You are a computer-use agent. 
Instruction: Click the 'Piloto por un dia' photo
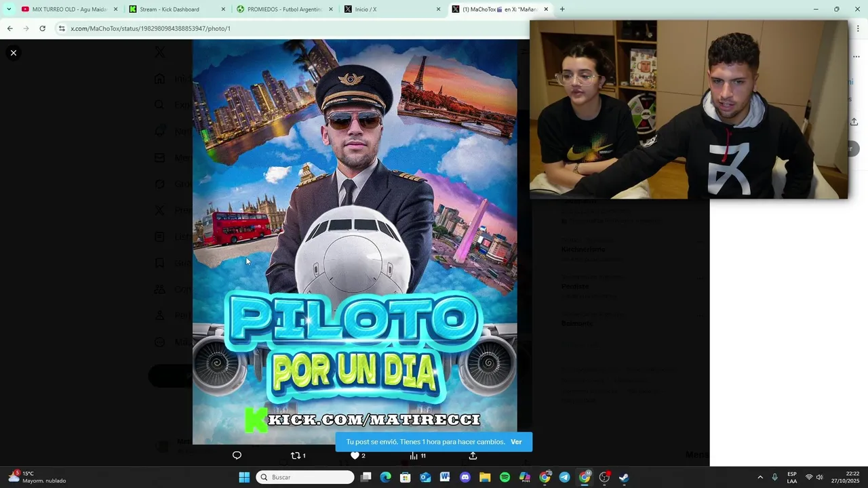click(355, 242)
